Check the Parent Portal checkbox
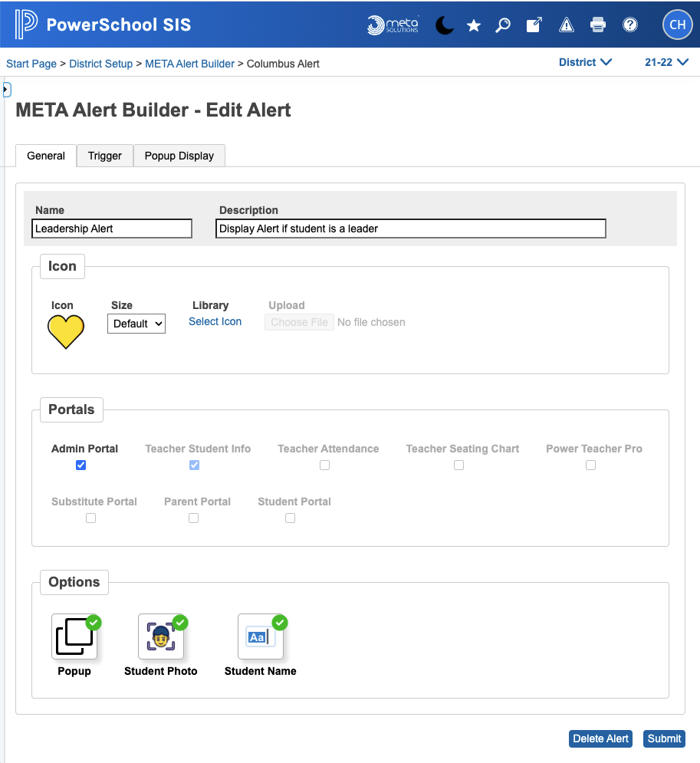700x763 pixels. [x=193, y=518]
